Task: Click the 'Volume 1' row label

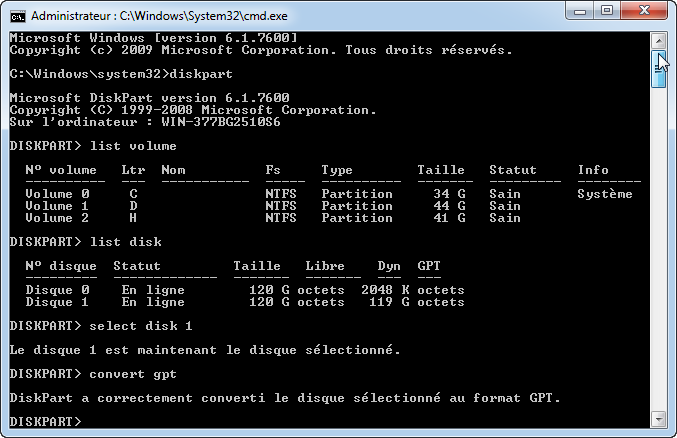Action: click(57, 206)
